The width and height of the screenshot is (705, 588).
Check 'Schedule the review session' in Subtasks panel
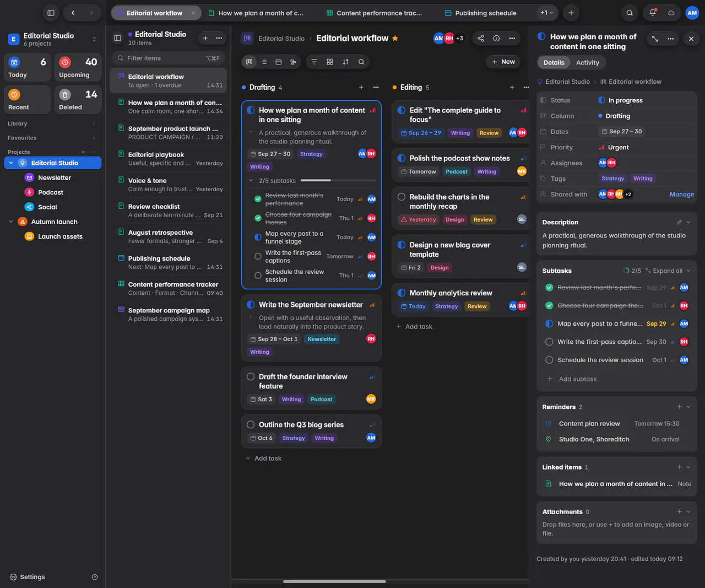pyautogui.click(x=549, y=360)
